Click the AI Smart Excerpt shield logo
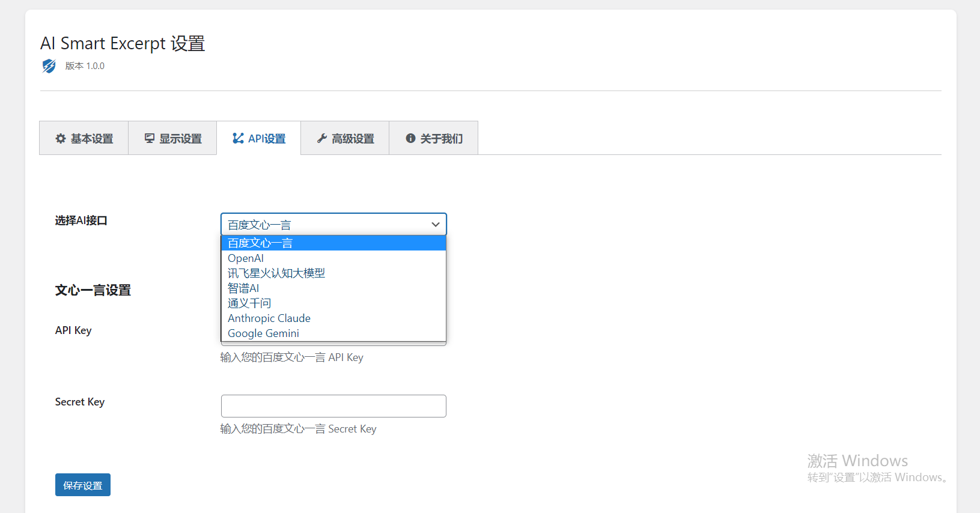Image resolution: width=980 pixels, height=513 pixels. click(49, 66)
